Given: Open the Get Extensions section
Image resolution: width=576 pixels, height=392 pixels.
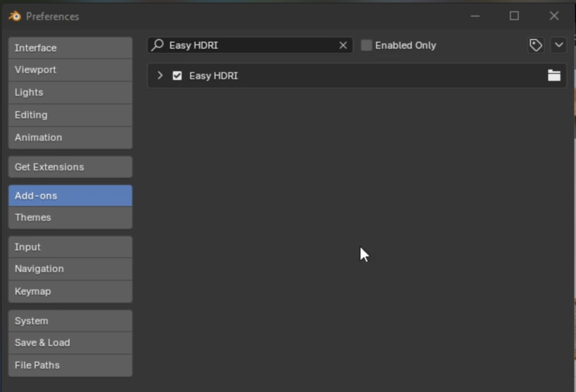Looking at the screenshot, I should coord(70,167).
